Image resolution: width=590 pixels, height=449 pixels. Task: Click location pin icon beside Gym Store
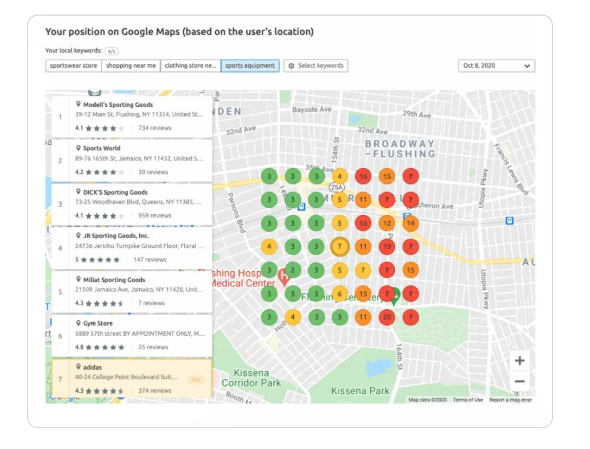pyautogui.click(x=78, y=323)
